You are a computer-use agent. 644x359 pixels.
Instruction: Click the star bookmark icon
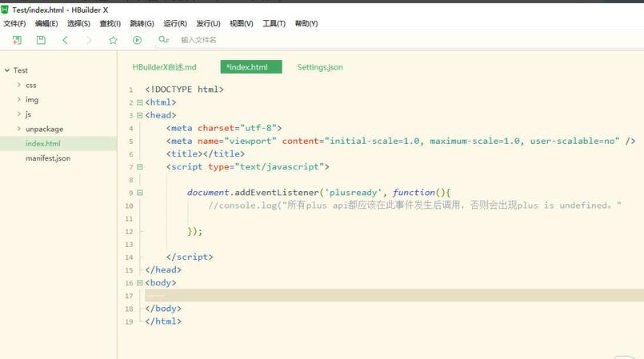(x=113, y=40)
